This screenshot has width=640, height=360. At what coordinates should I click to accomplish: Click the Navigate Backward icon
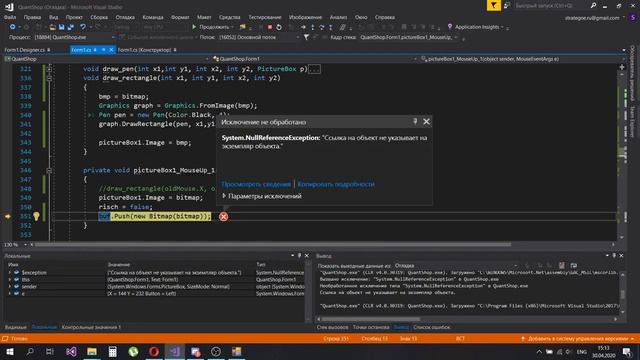point(12,27)
